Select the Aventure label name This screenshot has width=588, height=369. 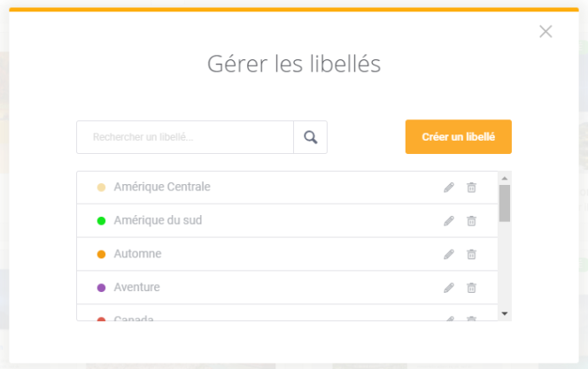pos(136,288)
